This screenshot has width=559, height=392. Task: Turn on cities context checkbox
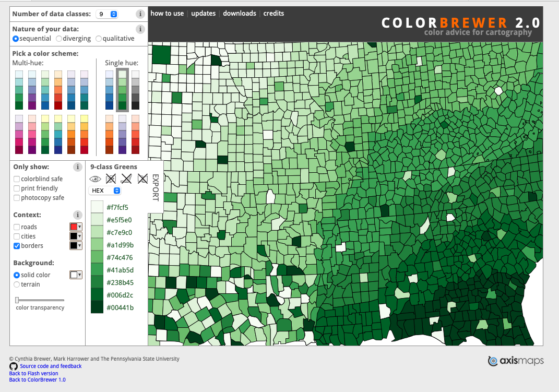click(17, 236)
